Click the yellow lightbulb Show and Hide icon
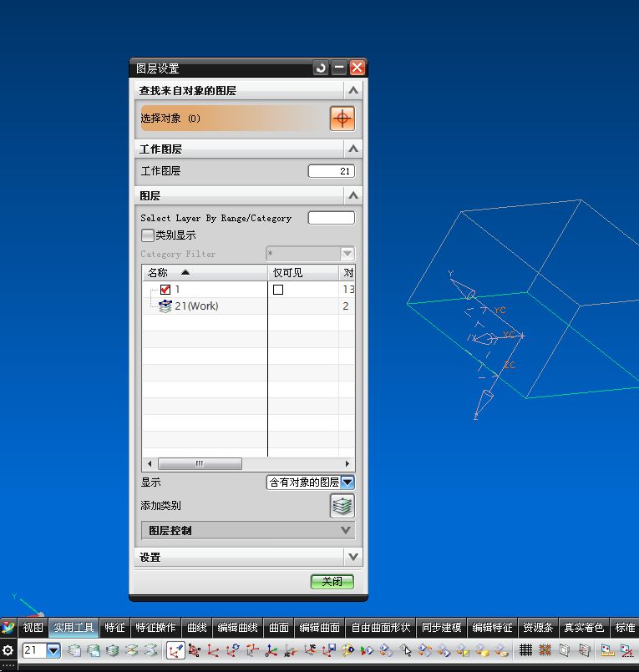 tap(347, 650)
